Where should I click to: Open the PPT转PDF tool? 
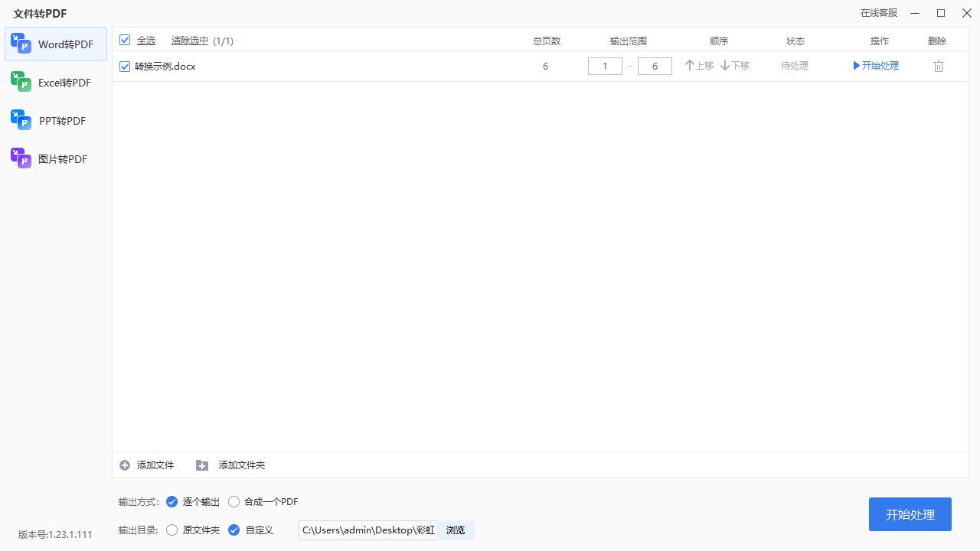coord(21,120)
